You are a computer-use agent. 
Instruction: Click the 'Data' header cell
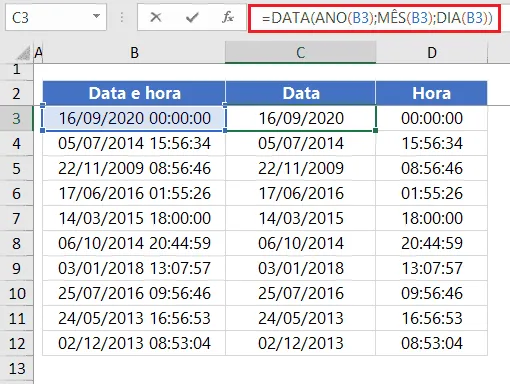(301, 93)
